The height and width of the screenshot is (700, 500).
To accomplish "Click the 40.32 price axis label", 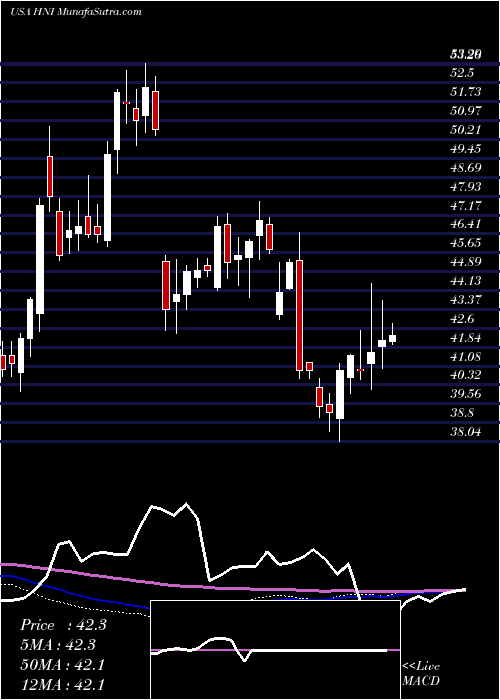I will (x=466, y=375).
